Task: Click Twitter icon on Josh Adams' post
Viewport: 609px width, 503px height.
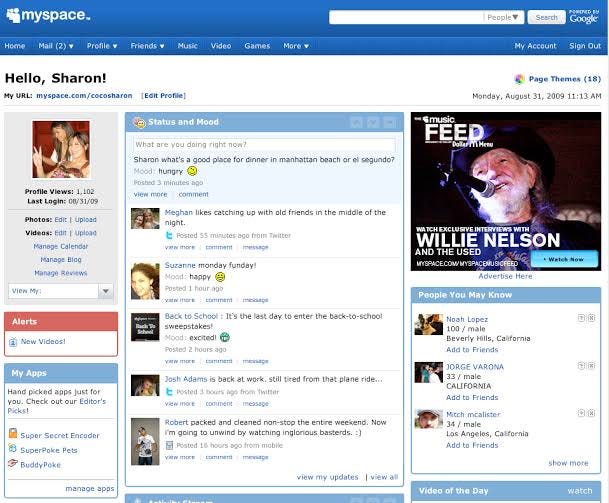Action: pyautogui.click(x=169, y=392)
